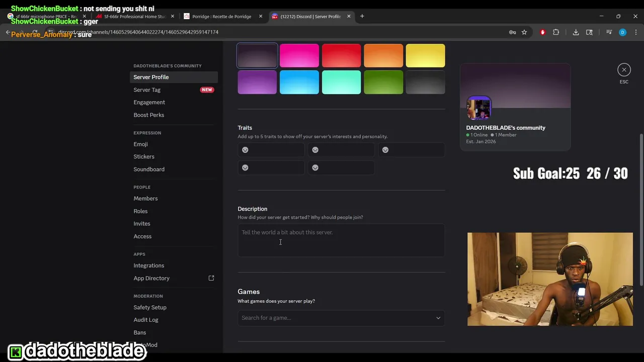Image resolution: width=644 pixels, height=362 pixels.
Task: Close the Porridge browser tab
Action: pos(261,16)
